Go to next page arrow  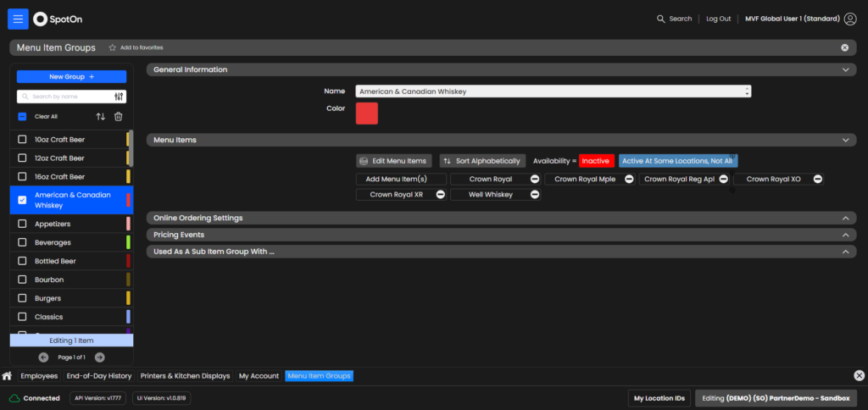100,357
